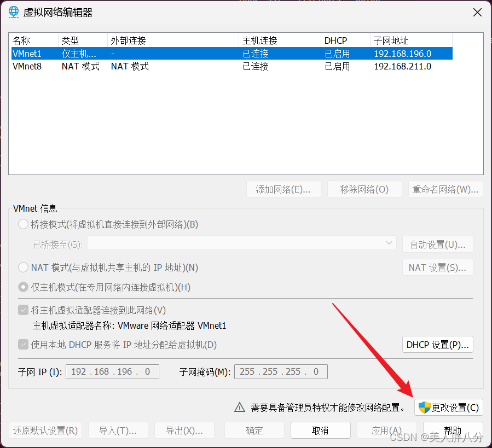Screen dimensions: 492x448
Task: Click the 确定 button
Action: click(254, 430)
